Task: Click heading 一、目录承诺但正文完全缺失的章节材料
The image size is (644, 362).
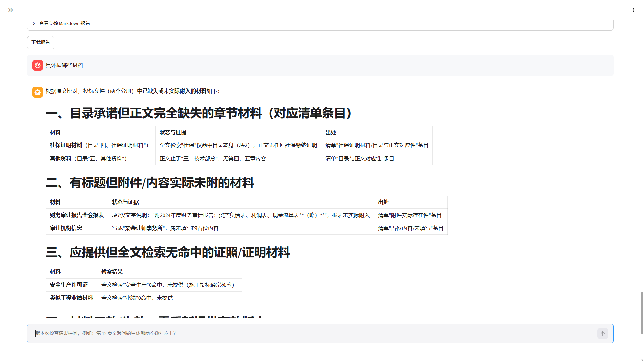Action: (199, 113)
